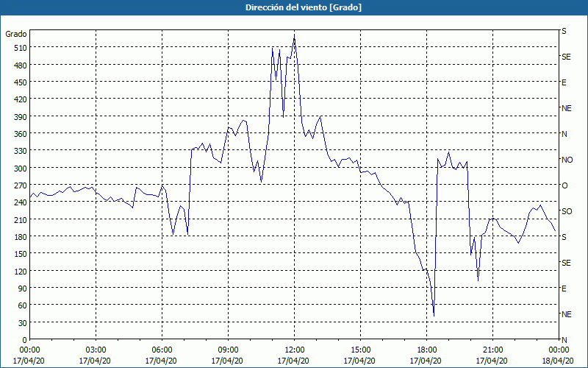
Task: Select the 420 tick label
Action: 21,99
